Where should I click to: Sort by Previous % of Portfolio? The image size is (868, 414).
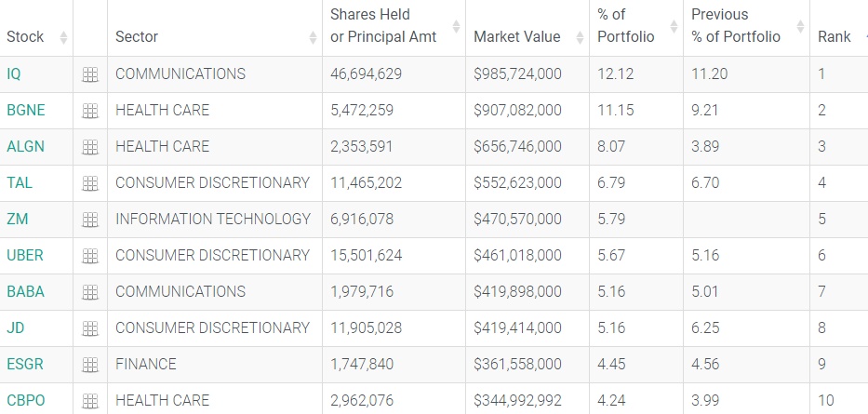(x=735, y=26)
